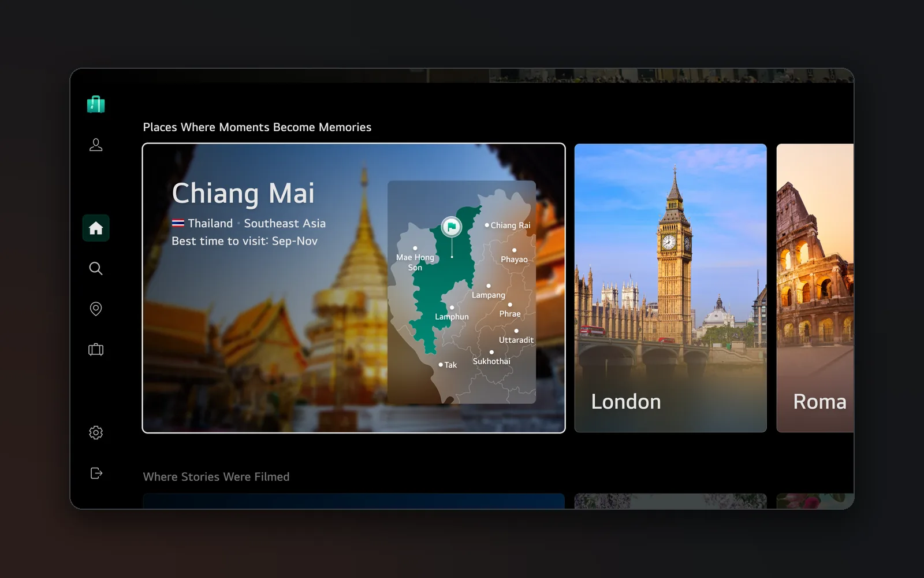Click the green suitcase app logo
Screen dimensions: 924x578
96,104
